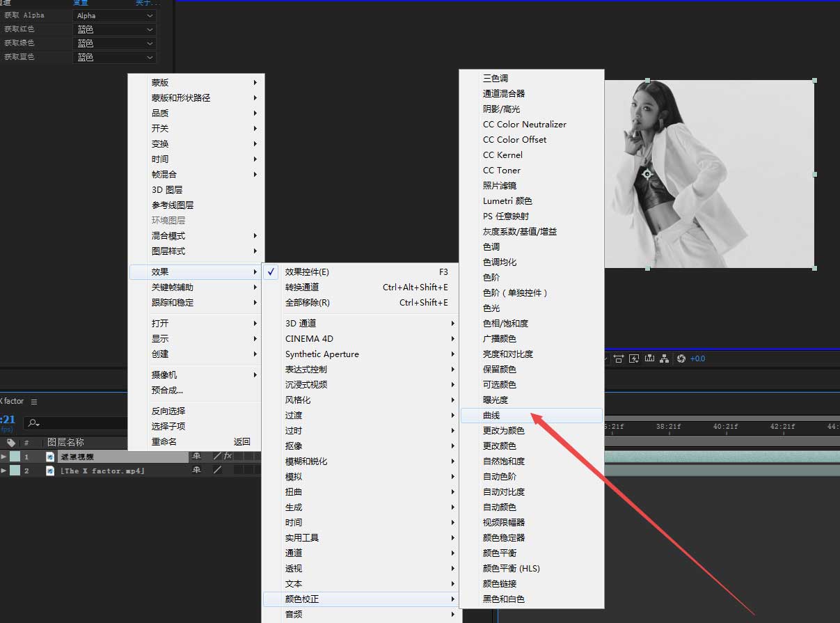Toggle the fast previews lightning icon
Viewport: 840px width, 623px height.
click(x=634, y=358)
